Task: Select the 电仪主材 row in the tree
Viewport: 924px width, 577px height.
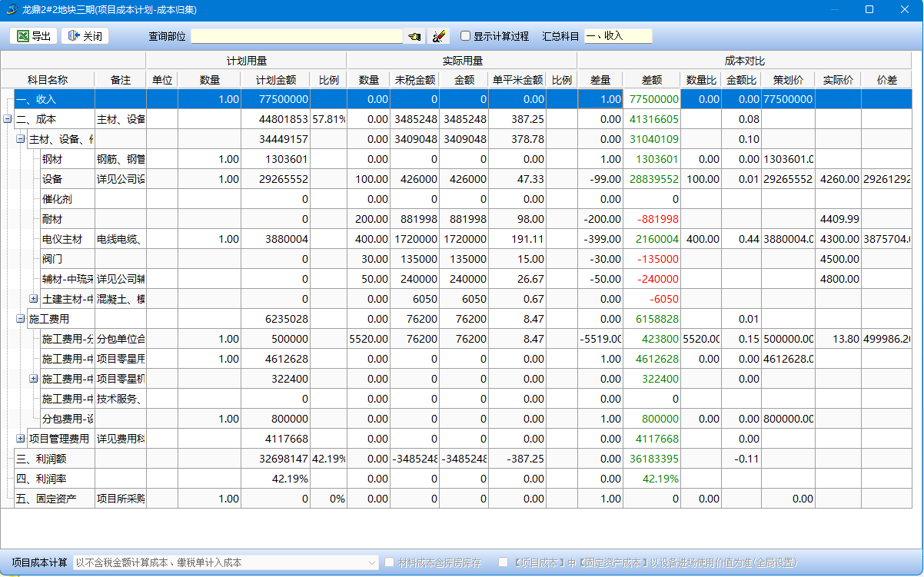Action: coord(61,239)
